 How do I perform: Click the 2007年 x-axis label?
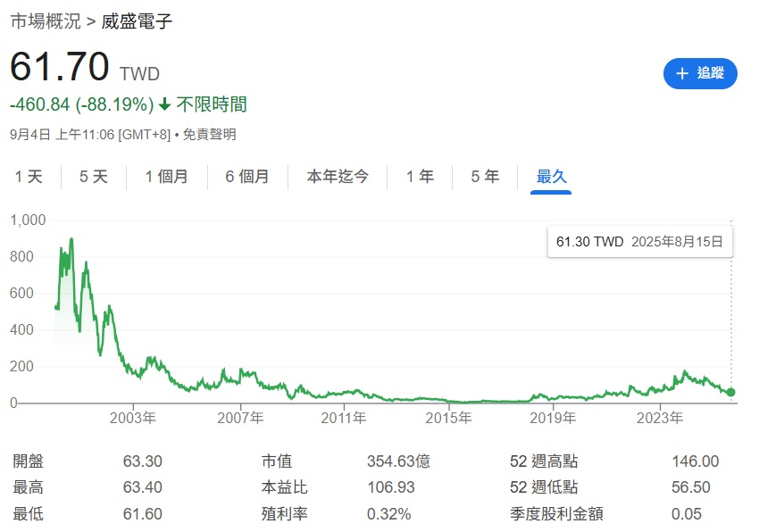[x=240, y=418]
